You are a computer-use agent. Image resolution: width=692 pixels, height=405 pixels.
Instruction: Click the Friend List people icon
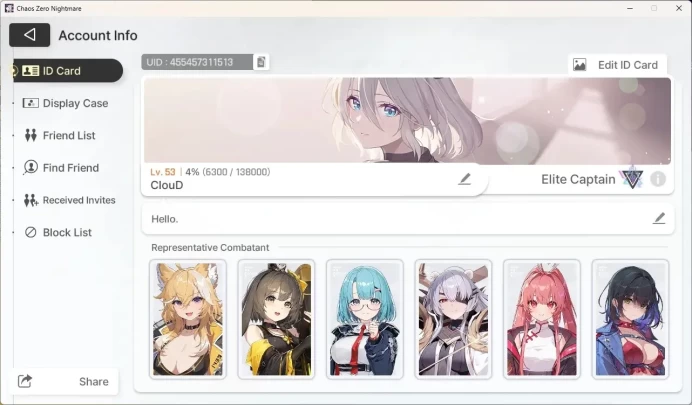point(30,135)
